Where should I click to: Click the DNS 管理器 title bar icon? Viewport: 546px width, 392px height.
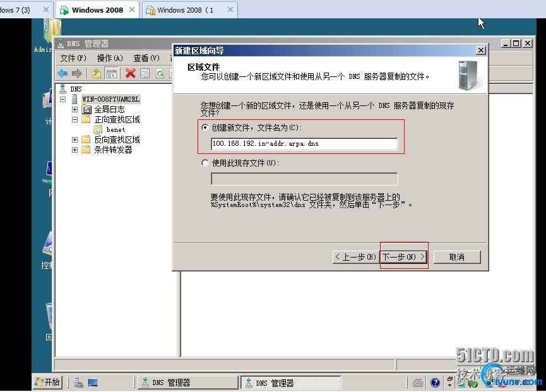tap(61, 44)
